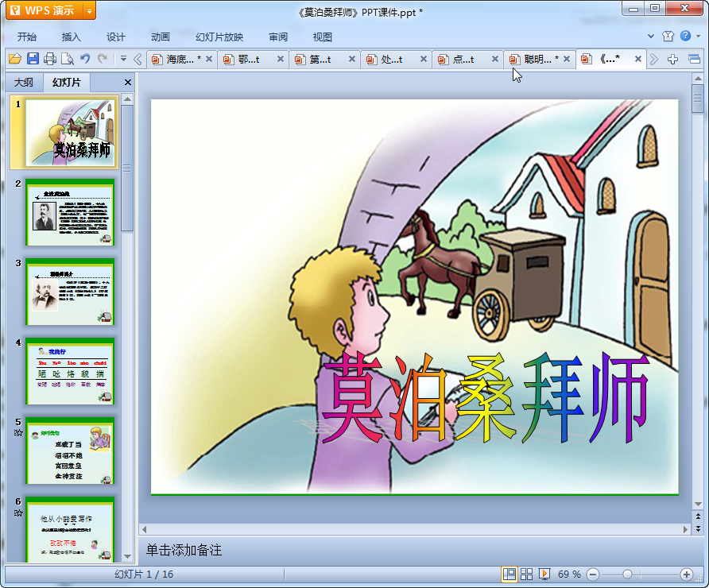Switch to the 大纲 outline pane tab
This screenshot has height=588, width=709.
pyautogui.click(x=24, y=83)
